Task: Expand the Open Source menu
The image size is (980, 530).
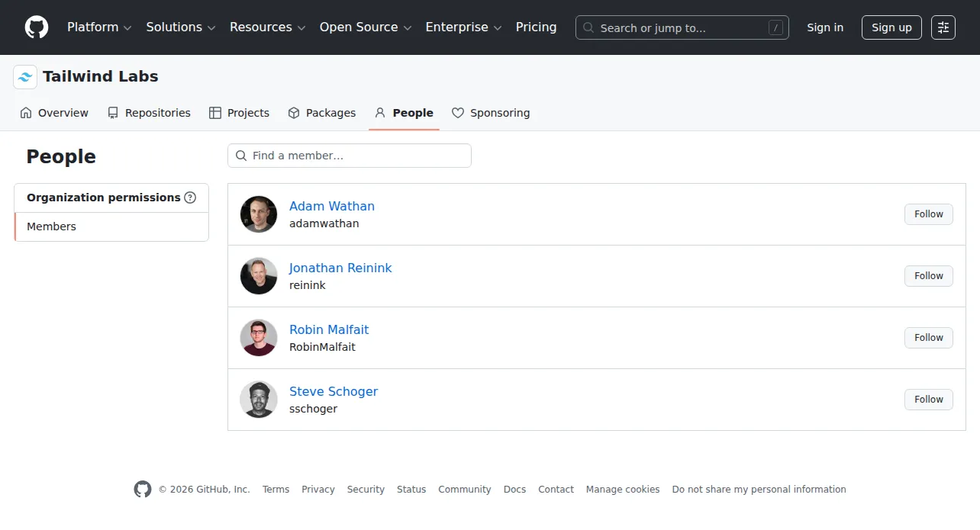Action: [x=366, y=27]
